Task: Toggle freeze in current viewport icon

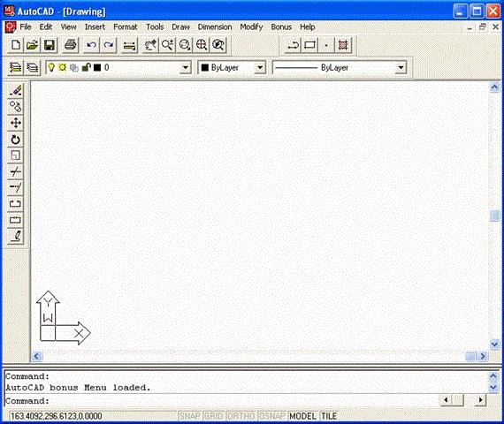Action: point(74,68)
